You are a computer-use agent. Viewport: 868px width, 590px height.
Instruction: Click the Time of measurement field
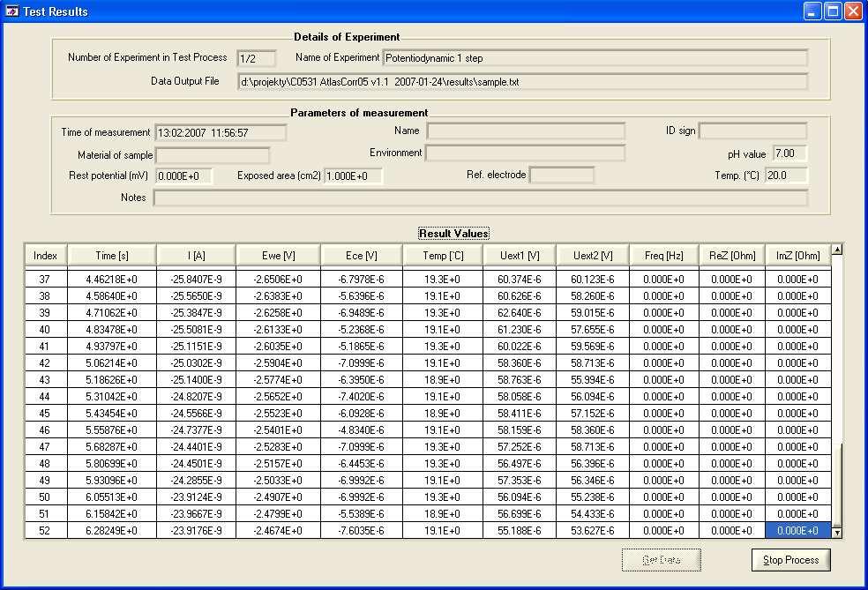coord(221,133)
